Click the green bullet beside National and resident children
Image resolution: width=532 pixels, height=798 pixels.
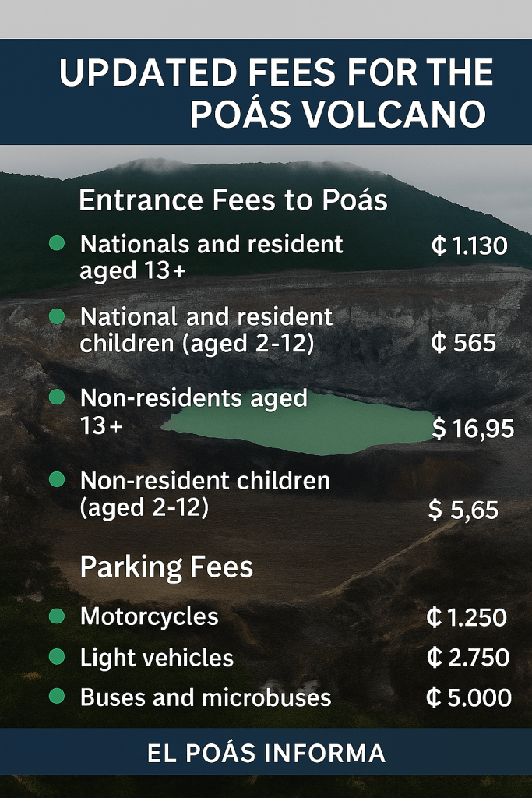coord(57,316)
